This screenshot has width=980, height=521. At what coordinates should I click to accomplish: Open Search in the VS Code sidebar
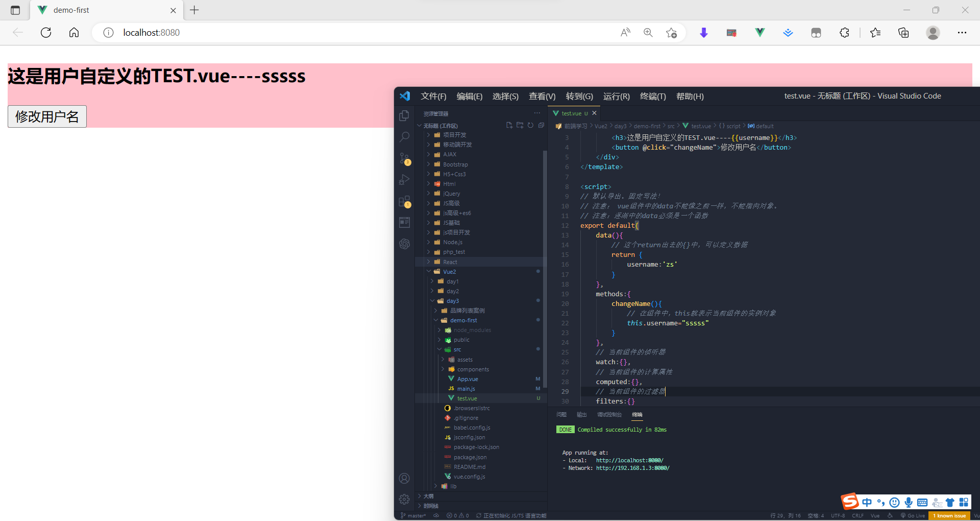tap(404, 136)
